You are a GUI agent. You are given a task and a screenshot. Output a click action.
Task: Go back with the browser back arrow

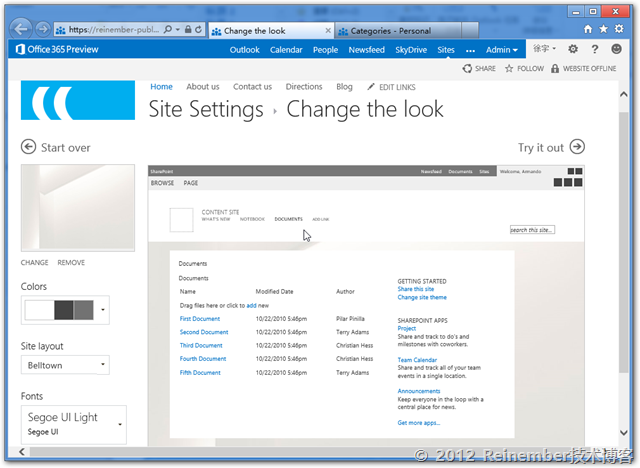coord(20,29)
